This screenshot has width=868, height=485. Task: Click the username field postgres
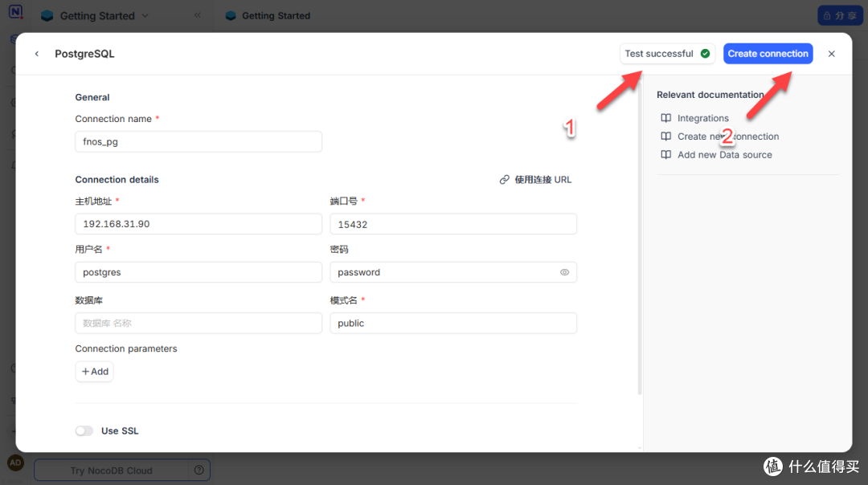[199, 272]
